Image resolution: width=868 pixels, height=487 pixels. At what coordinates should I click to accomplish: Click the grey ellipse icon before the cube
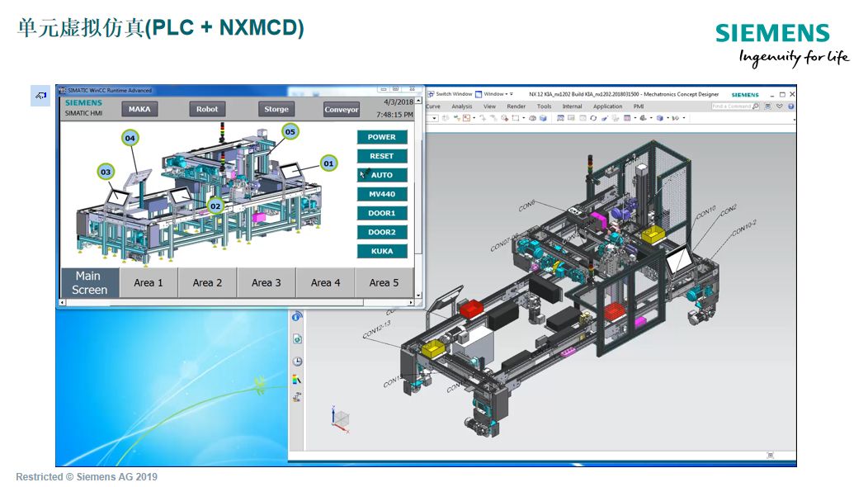[532, 118]
